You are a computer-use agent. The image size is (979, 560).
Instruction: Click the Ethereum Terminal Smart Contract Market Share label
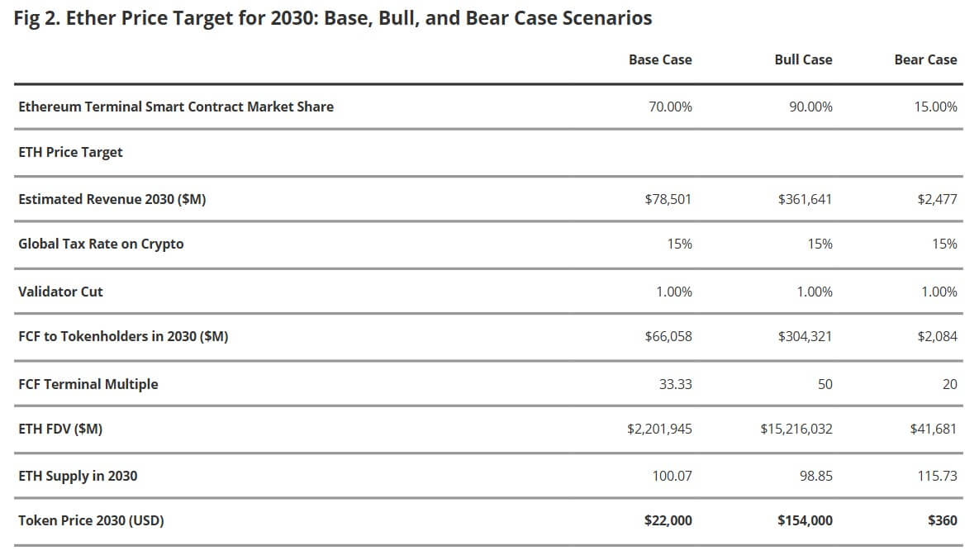(176, 107)
